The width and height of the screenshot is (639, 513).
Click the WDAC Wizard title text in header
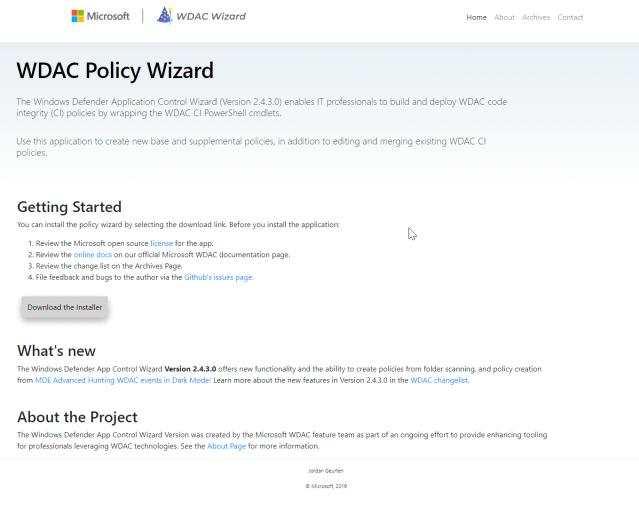(211, 16)
